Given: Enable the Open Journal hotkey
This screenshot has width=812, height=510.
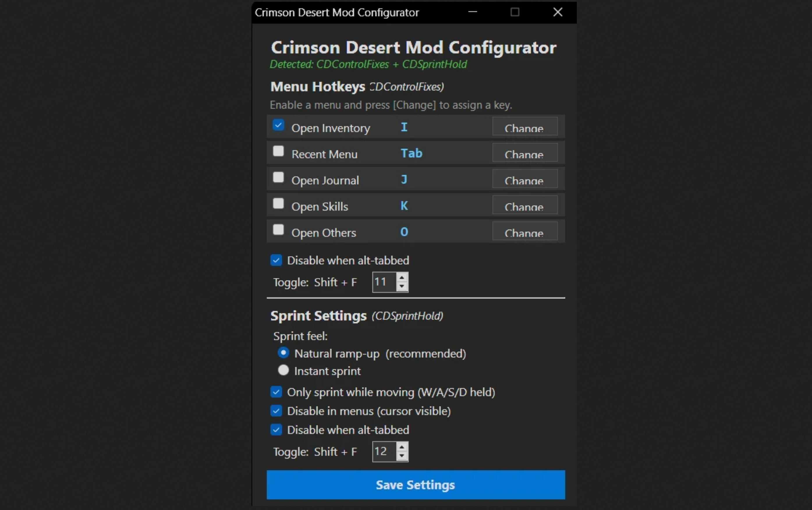Looking at the screenshot, I should point(279,178).
